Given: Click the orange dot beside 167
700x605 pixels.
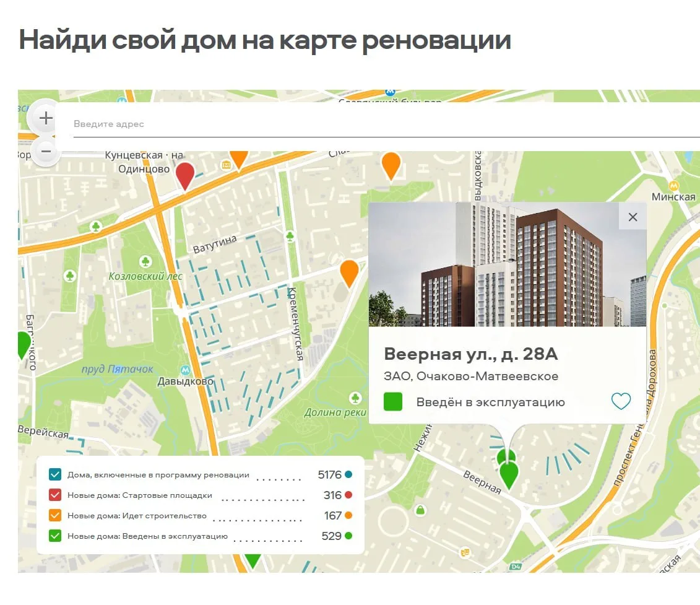Looking at the screenshot, I should coord(348,515).
